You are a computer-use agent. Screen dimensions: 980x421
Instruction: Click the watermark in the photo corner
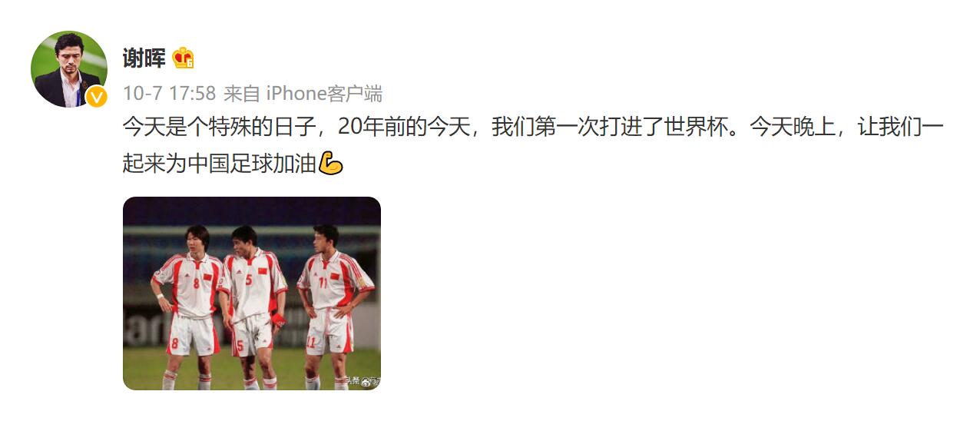[361, 381]
